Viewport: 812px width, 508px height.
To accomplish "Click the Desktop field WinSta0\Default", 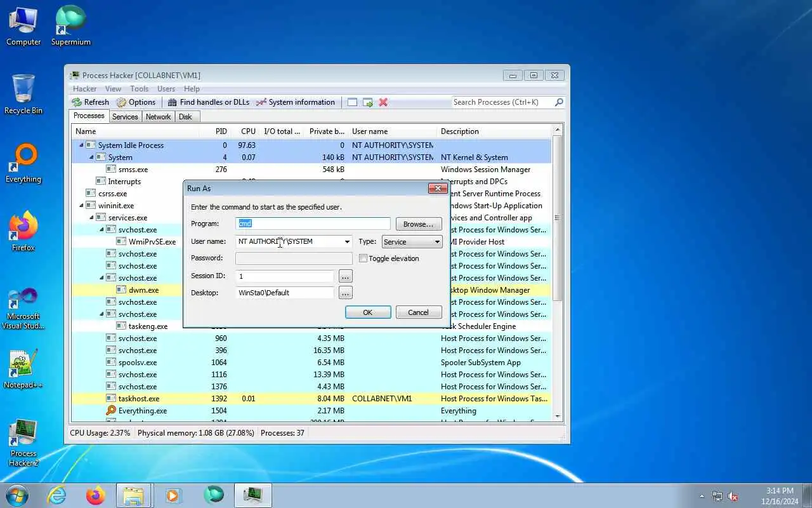I will coord(284,293).
